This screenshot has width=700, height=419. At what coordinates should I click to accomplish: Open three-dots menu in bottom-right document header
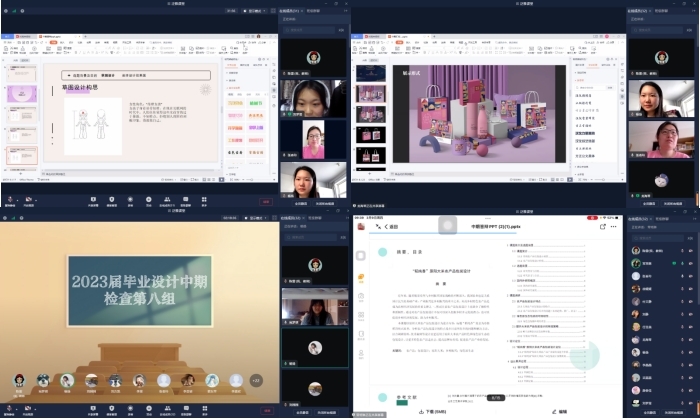pos(613,227)
